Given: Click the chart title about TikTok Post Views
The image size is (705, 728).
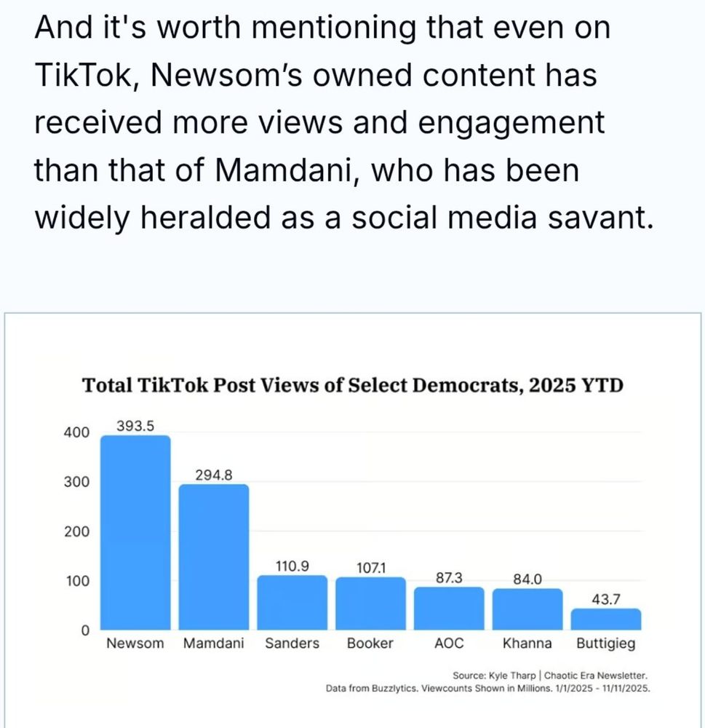Looking at the screenshot, I should (x=353, y=385).
